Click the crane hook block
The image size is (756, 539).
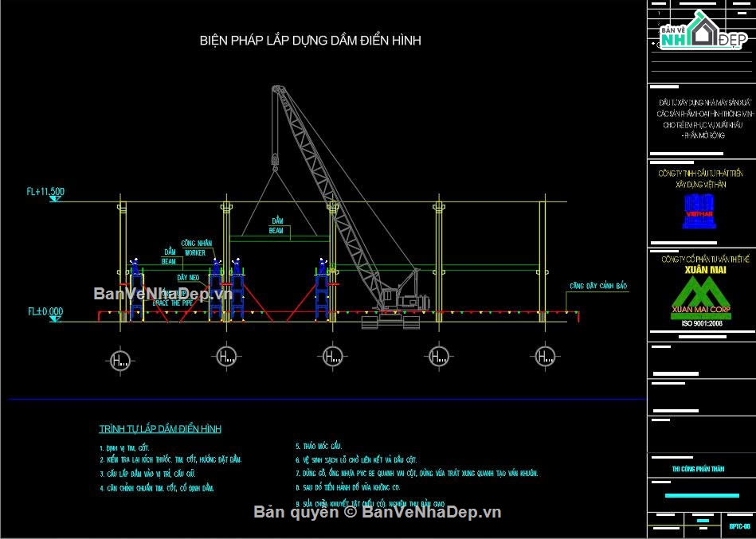coord(276,161)
